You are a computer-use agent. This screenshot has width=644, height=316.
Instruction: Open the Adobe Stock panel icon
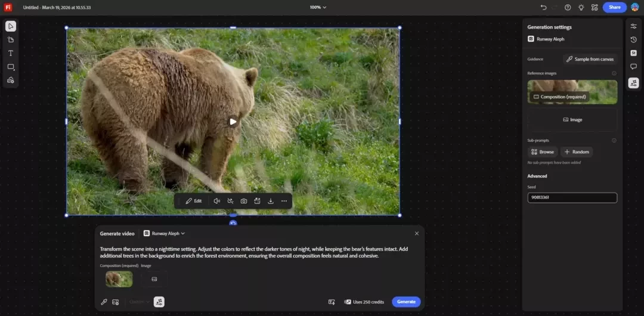click(x=633, y=53)
